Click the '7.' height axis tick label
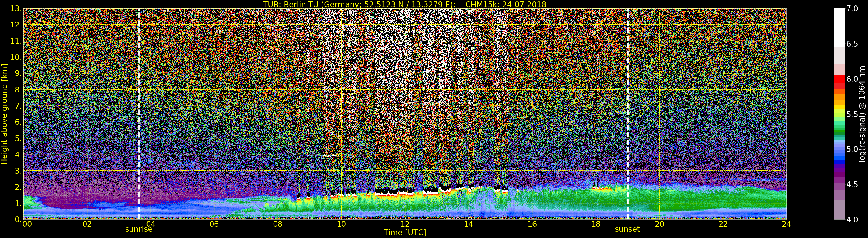 tap(18, 106)
